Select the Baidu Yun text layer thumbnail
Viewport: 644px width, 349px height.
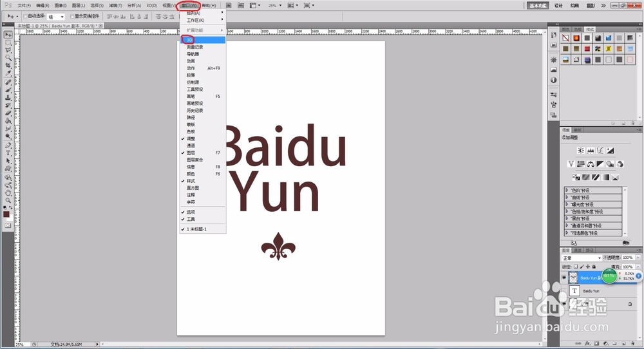click(574, 290)
